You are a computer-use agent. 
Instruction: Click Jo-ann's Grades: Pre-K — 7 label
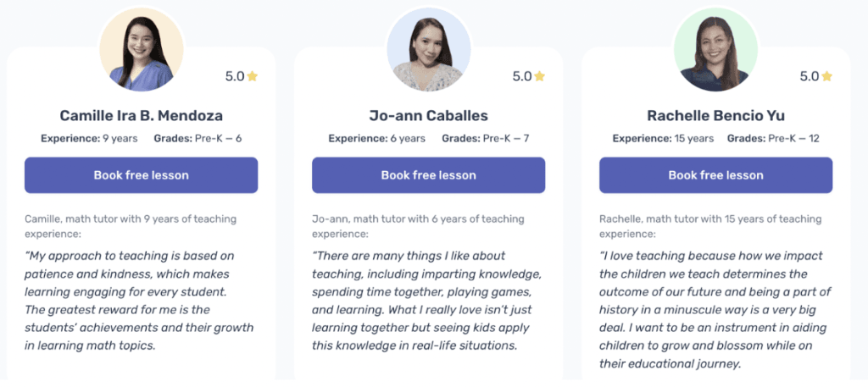pyautogui.click(x=486, y=138)
